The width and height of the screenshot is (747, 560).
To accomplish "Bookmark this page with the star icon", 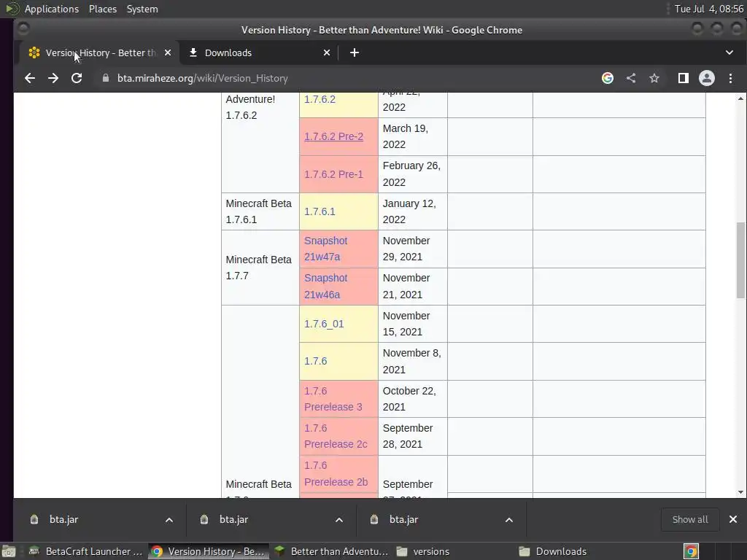I will coord(654,78).
